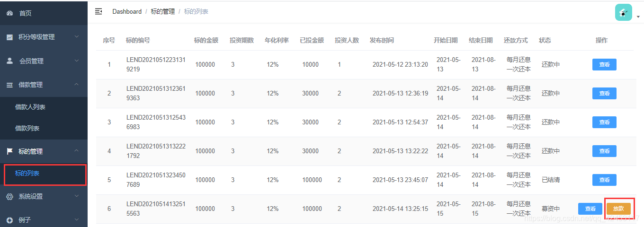Image resolution: width=644 pixels, height=227 pixels.
Task: Click the chart icon beside 积分等级管理
Action: [x=9, y=37]
